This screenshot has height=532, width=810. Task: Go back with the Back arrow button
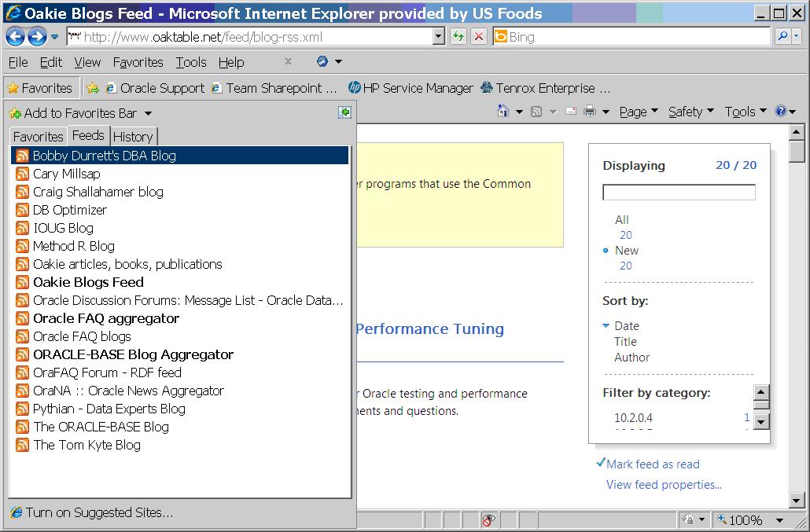click(x=16, y=37)
